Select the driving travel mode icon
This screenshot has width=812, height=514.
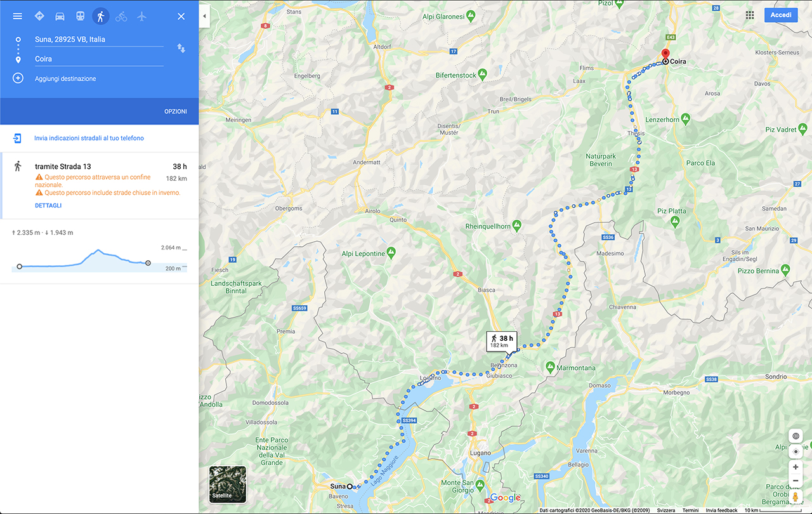[x=60, y=16]
